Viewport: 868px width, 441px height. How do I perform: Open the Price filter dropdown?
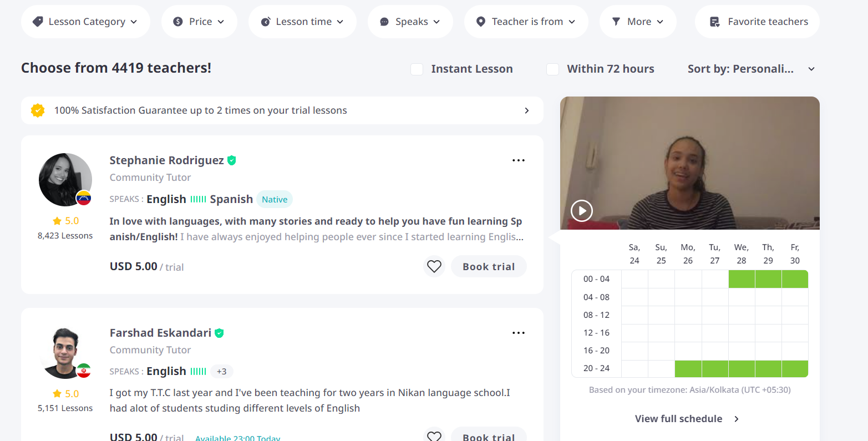coord(199,22)
